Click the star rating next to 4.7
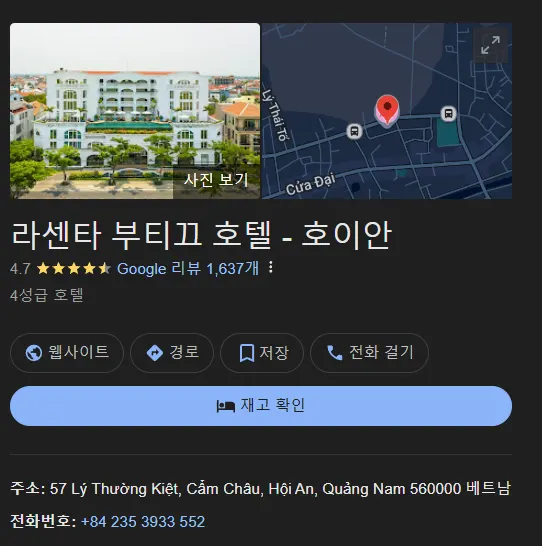 [73, 268]
